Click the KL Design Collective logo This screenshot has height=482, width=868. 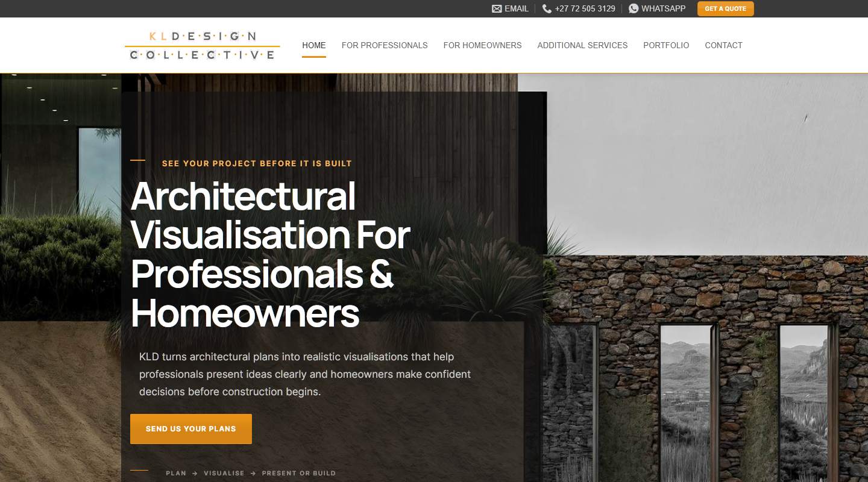[x=203, y=45]
